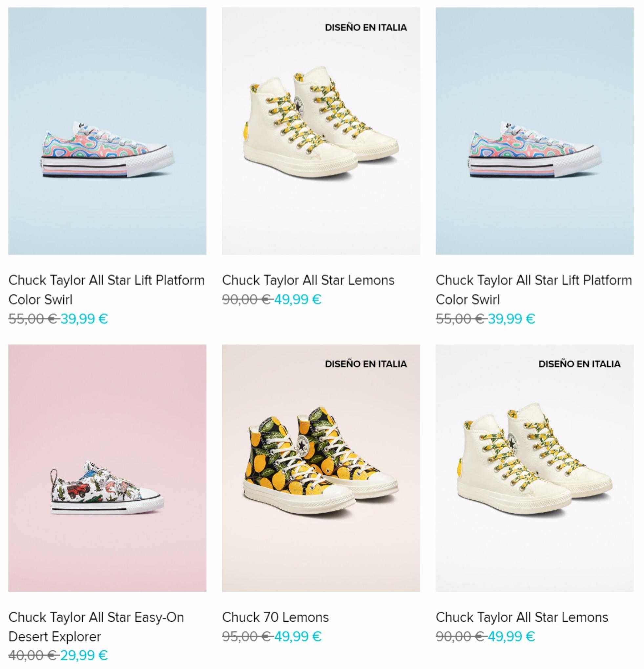View top-row cream All Star Lemons high-top image

click(321, 131)
